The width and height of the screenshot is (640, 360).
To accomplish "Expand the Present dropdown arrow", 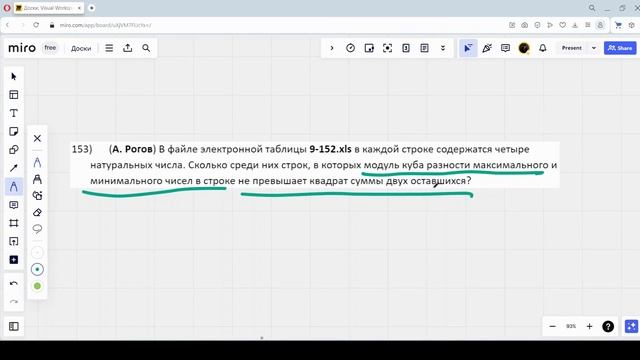I will 594,48.
